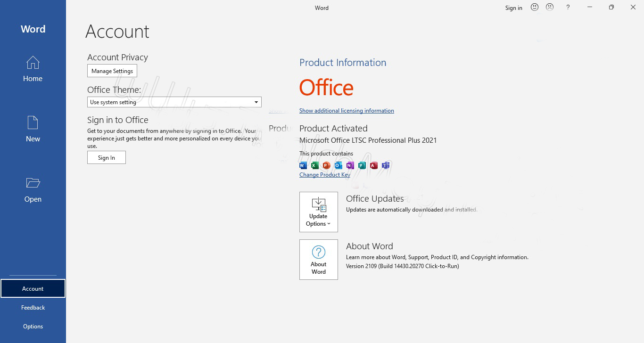Restore down the Word window

pos(611,7)
